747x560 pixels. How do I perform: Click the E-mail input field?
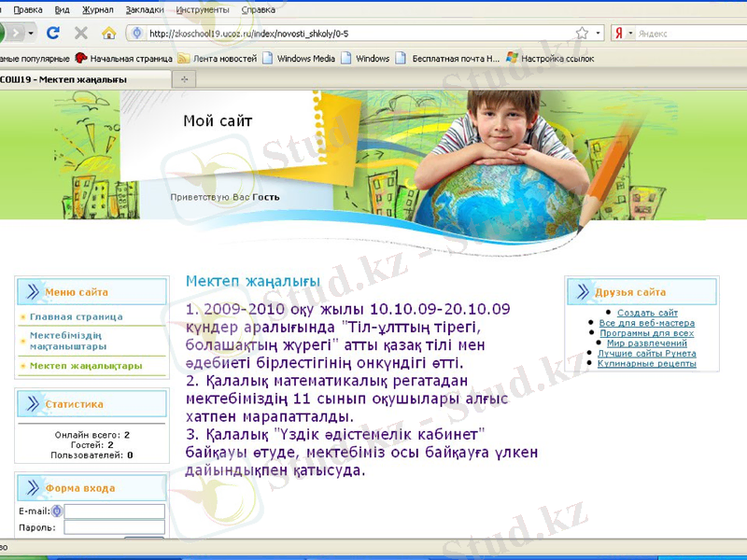[x=114, y=511]
